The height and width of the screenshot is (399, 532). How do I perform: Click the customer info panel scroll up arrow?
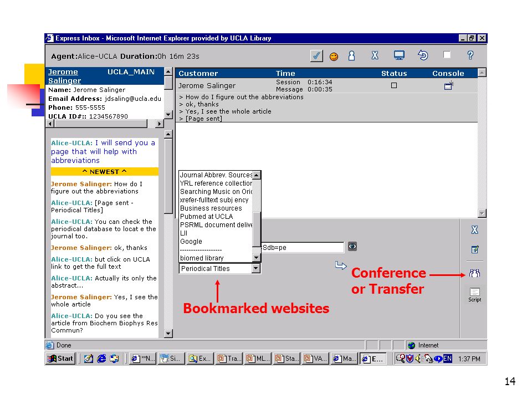pyautogui.click(x=168, y=71)
